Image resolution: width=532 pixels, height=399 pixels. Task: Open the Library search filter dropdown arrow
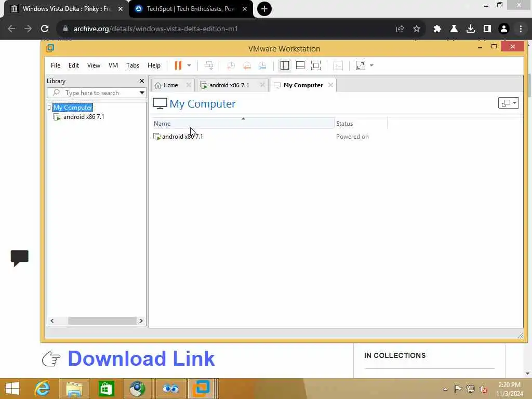point(142,93)
